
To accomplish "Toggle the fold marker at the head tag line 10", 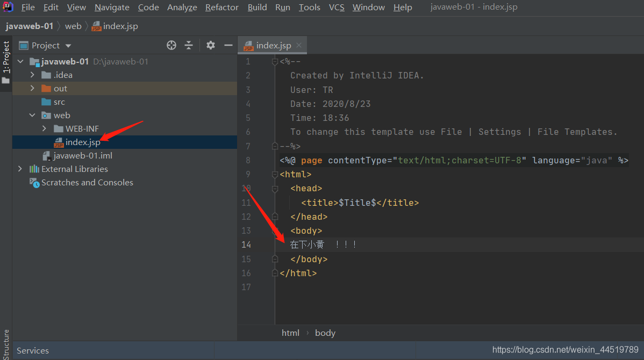I will [275, 189].
